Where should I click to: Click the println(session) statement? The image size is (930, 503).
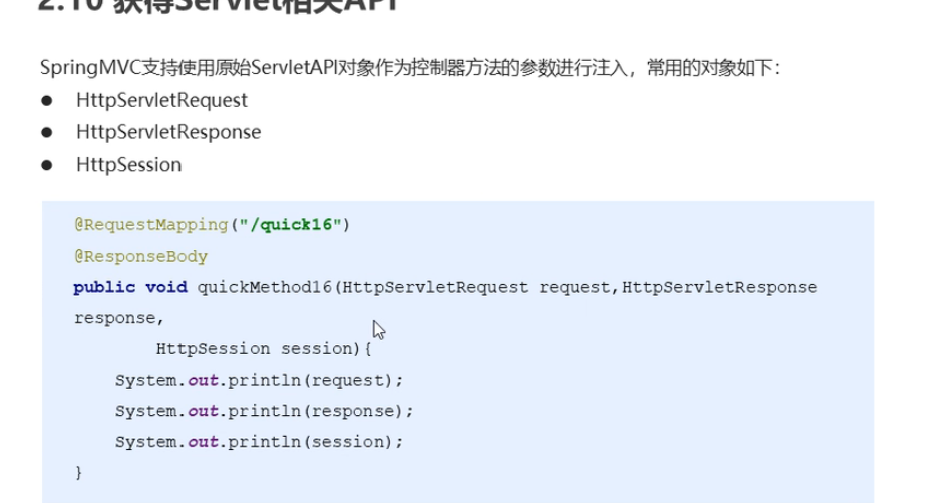click(x=258, y=442)
